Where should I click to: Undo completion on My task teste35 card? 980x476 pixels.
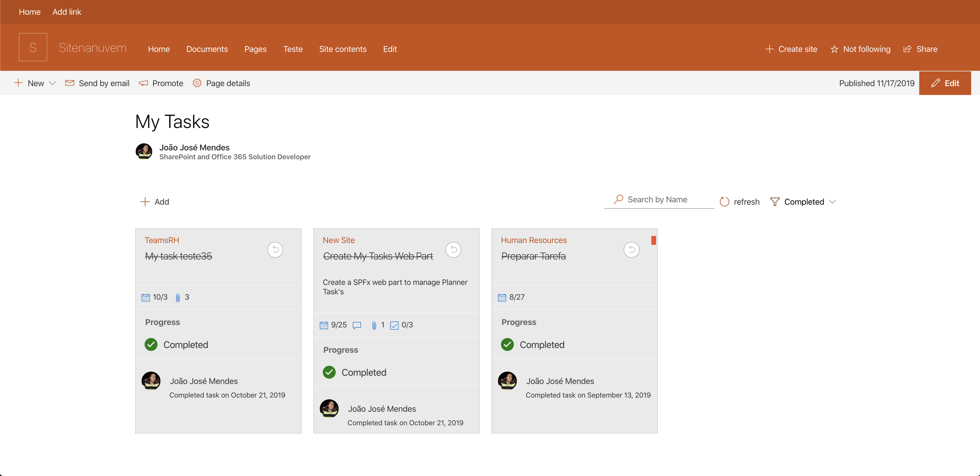[x=276, y=250]
